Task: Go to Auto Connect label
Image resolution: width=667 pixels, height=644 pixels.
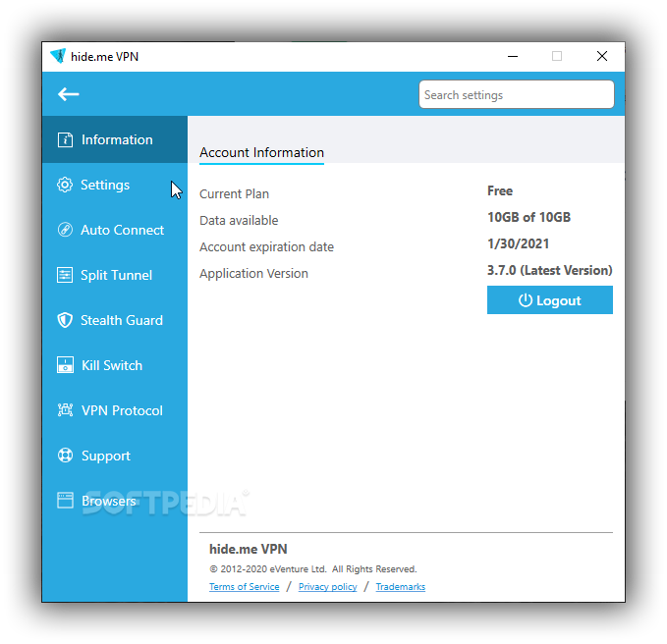Action: click(x=122, y=230)
